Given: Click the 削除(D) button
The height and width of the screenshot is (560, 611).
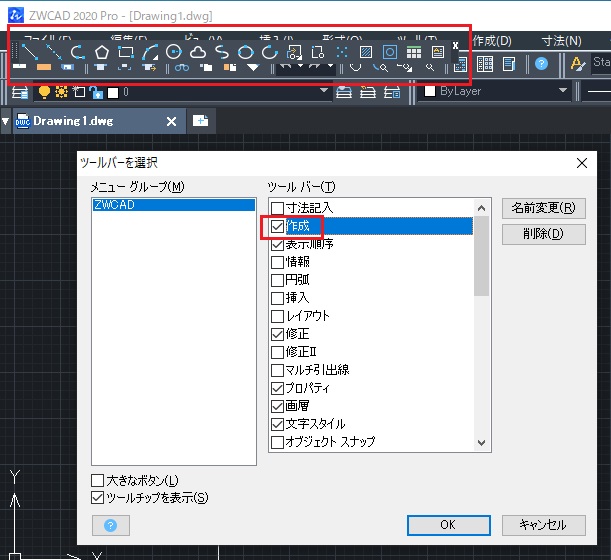Looking at the screenshot, I should (544, 234).
